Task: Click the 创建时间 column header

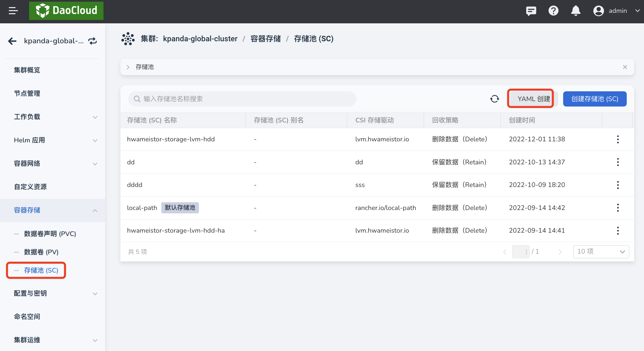Action: pos(522,120)
